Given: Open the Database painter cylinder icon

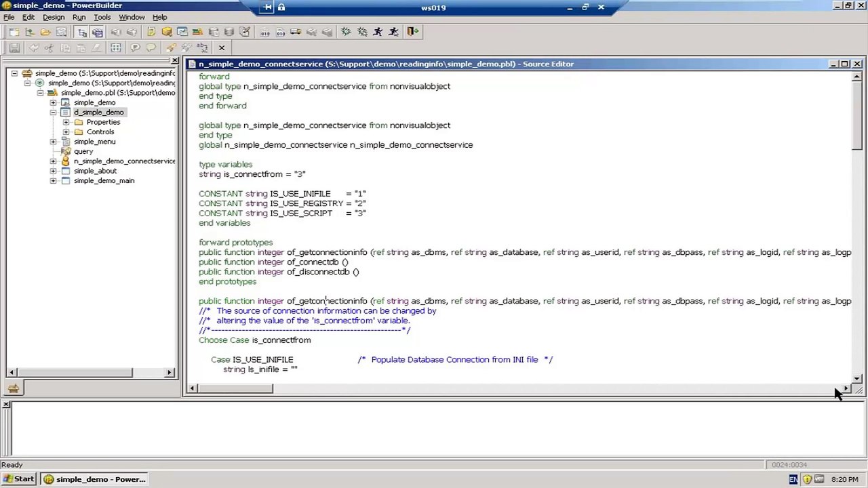Looking at the screenshot, I should (229, 32).
